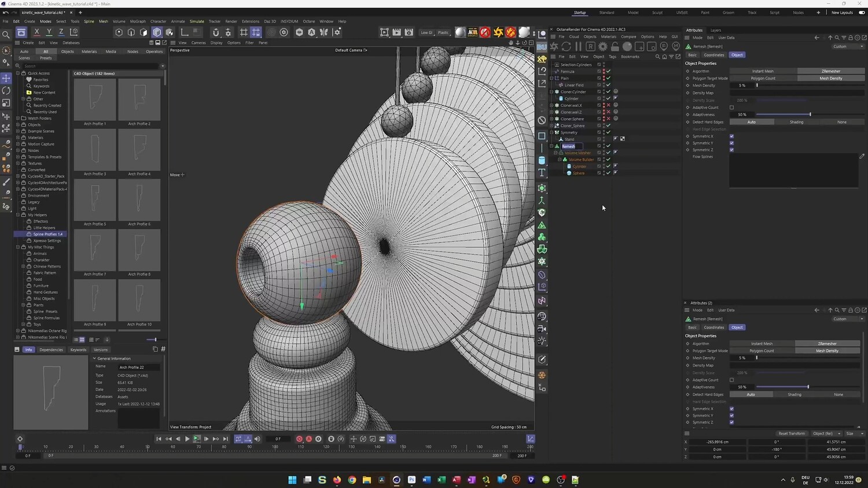
Task: Lock the Attributes panel with lock icon
Action: tap(851, 38)
